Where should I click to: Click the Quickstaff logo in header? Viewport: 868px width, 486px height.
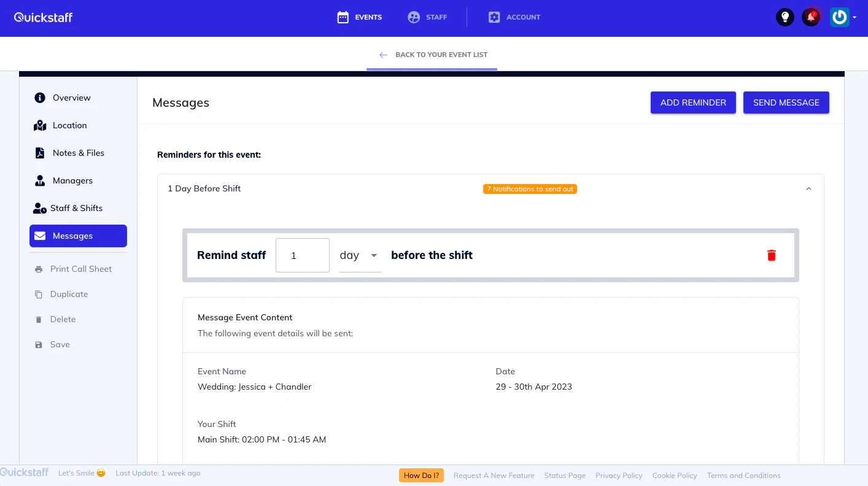coord(43,17)
